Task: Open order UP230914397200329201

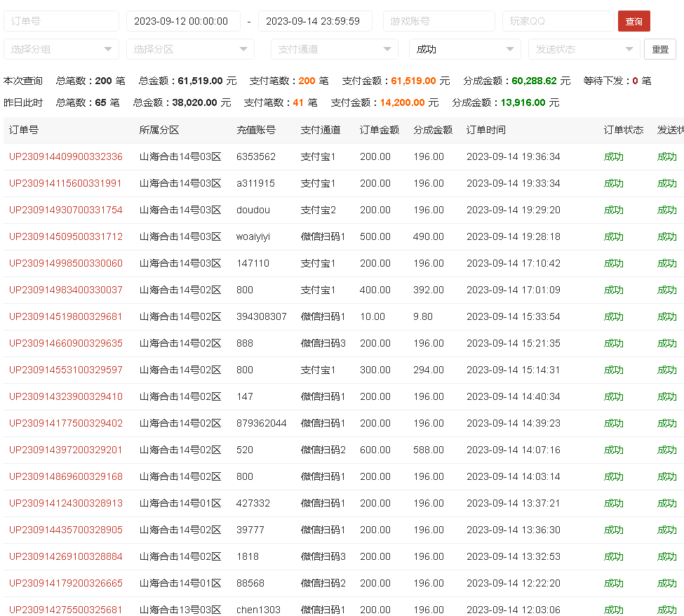Action: click(66, 450)
